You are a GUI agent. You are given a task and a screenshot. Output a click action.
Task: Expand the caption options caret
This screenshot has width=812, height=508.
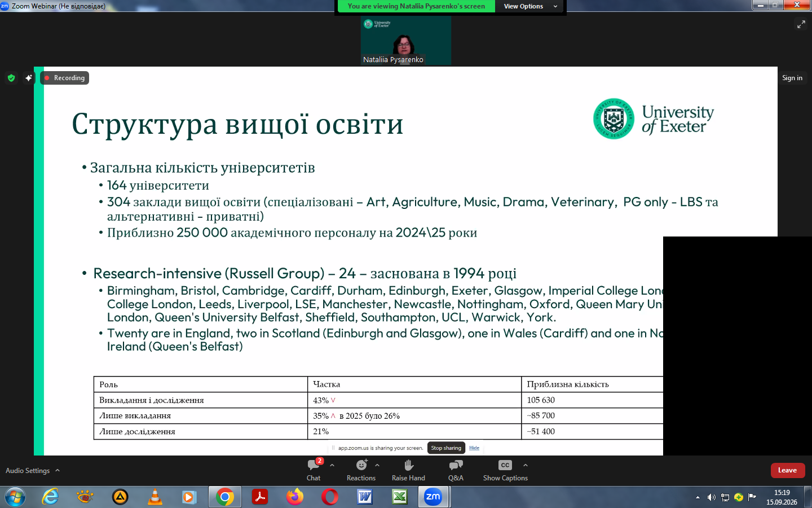526,465
